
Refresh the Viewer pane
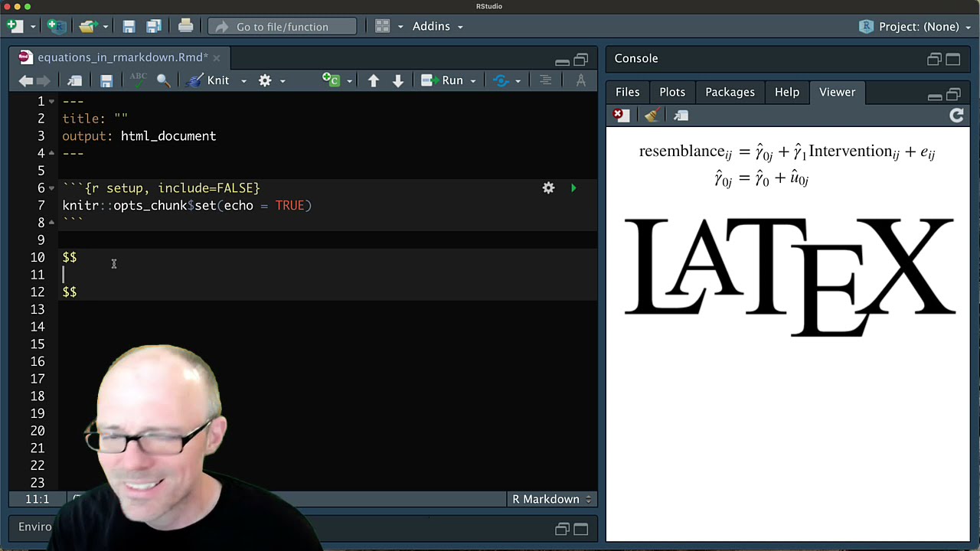click(956, 116)
